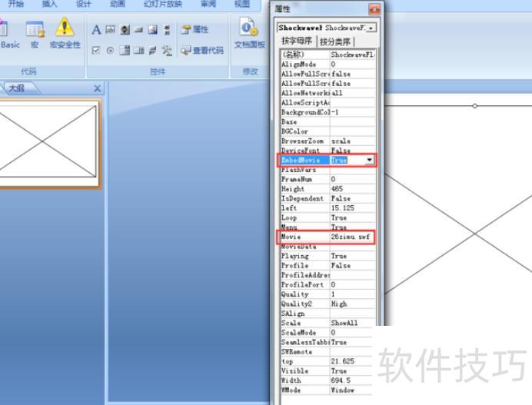The image size is (532, 405).
Task: Click the Height value 465
Action: (353, 188)
